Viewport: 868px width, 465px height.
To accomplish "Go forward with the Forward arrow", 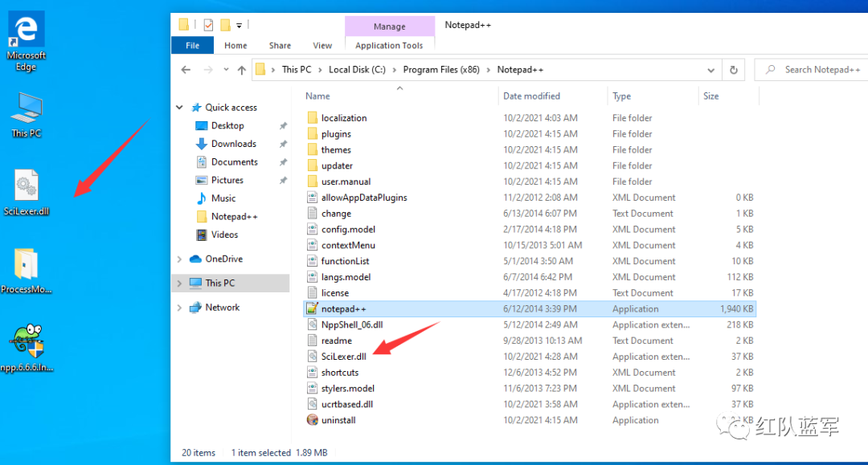I will 208,70.
